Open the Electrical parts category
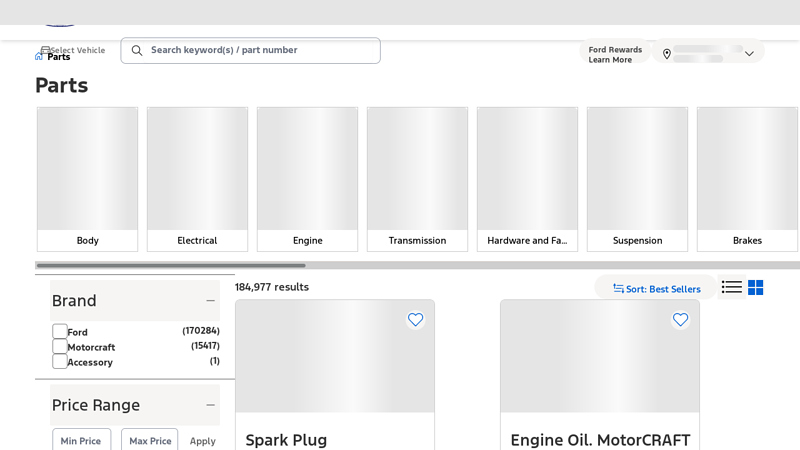This screenshot has width=800, height=450. (x=197, y=179)
